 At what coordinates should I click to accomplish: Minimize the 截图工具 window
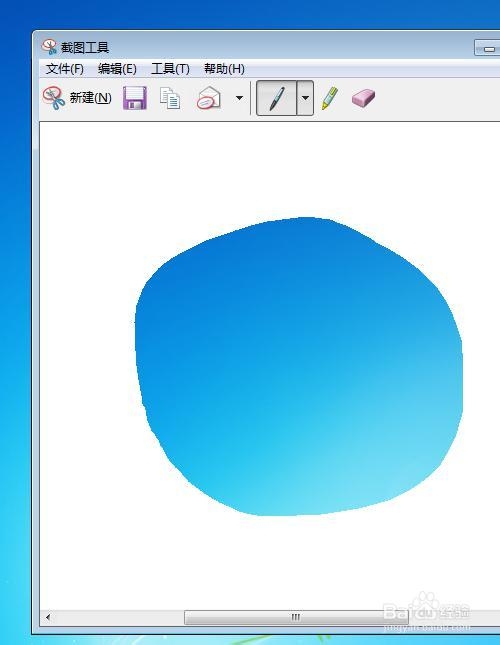(488, 48)
